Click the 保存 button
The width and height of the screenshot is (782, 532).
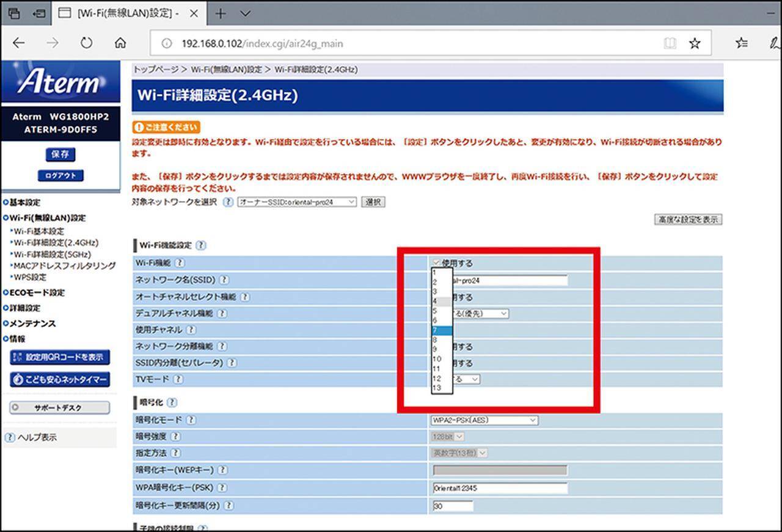pyautogui.click(x=60, y=155)
